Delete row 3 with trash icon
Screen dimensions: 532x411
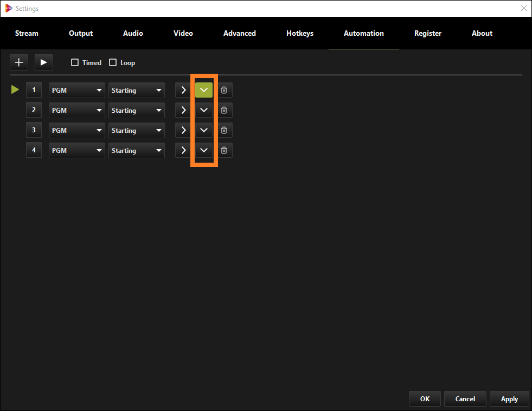point(224,130)
